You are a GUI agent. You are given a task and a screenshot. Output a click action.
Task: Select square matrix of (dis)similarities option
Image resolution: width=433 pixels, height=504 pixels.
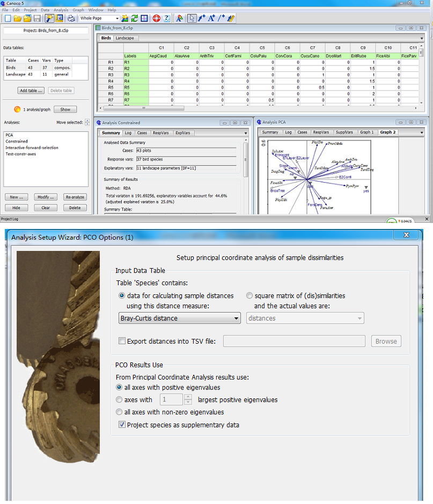click(x=249, y=295)
